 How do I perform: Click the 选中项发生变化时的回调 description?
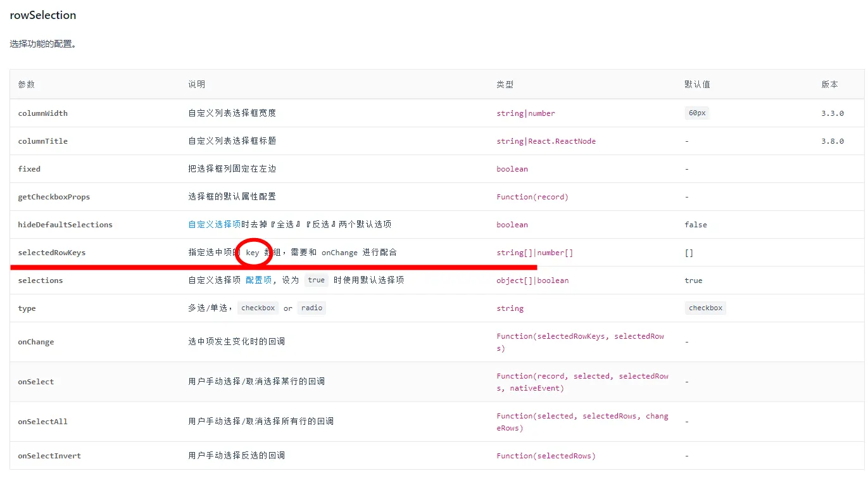point(237,341)
